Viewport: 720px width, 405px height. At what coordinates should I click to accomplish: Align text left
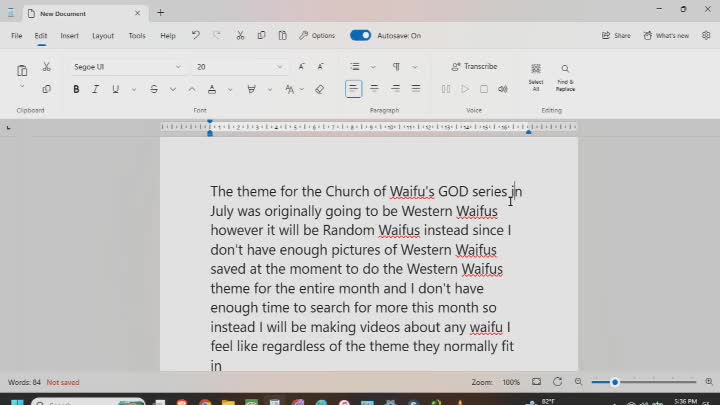(x=353, y=89)
